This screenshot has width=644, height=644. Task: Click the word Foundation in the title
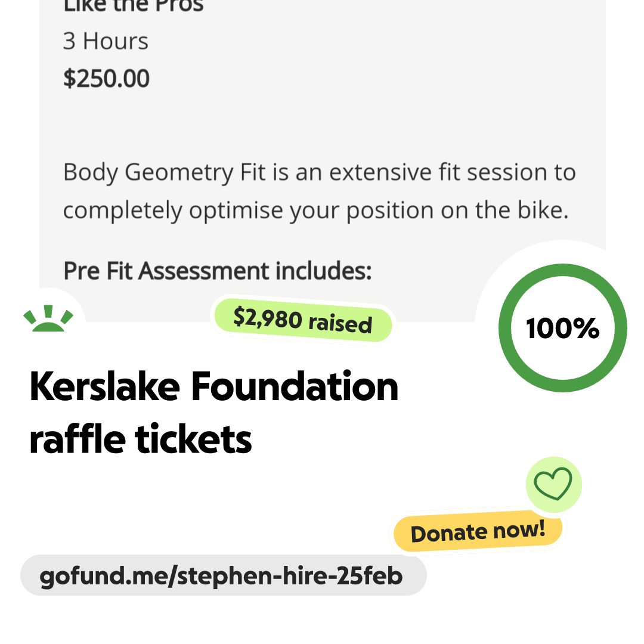[295, 387]
